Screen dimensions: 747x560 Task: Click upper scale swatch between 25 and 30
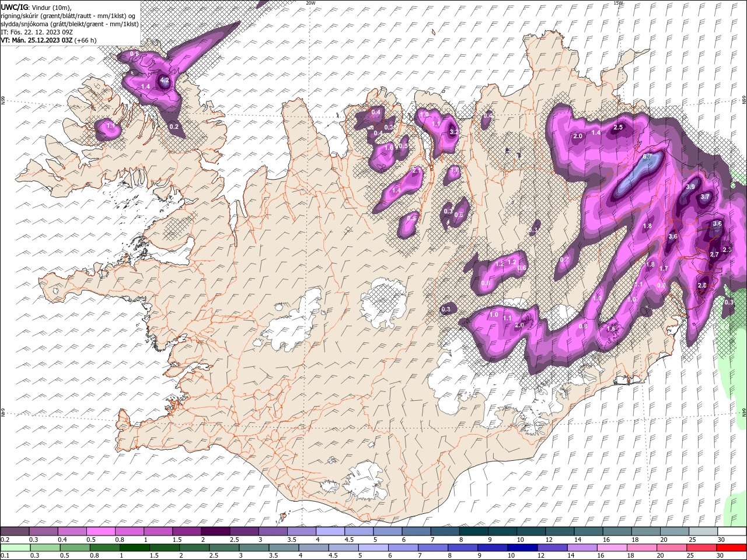[704, 531]
